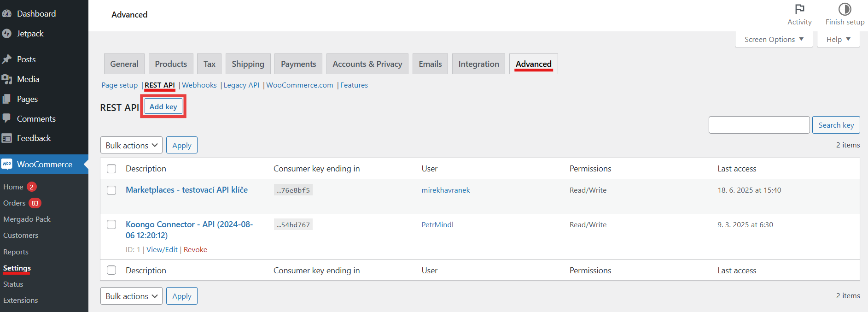The image size is (868, 312).
Task: Click the ...76e8bf5 consumer key code
Action: pyautogui.click(x=293, y=190)
